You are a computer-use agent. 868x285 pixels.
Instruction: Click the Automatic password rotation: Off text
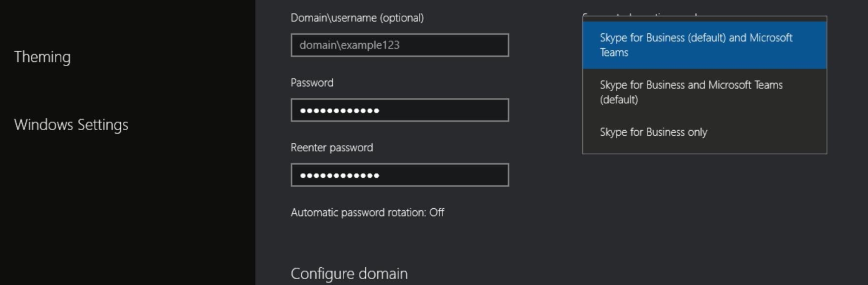pos(367,213)
